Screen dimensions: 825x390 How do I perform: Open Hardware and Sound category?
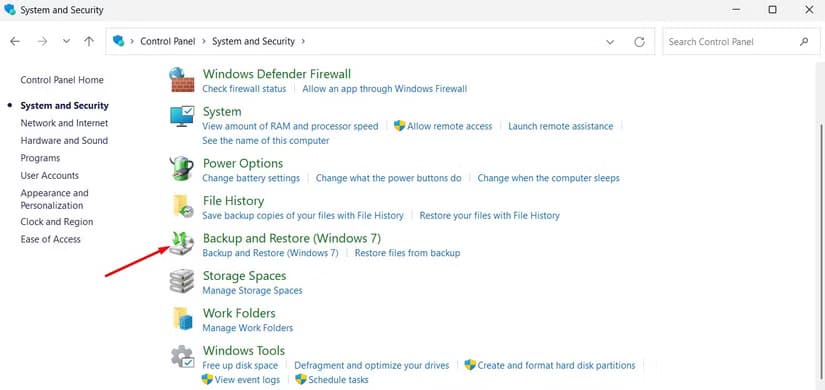point(64,141)
